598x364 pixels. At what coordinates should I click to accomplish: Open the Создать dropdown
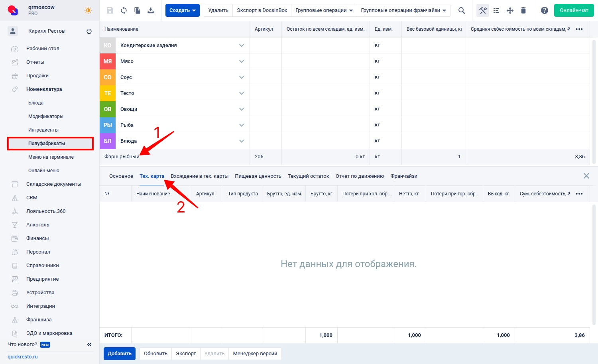coord(182,10)
